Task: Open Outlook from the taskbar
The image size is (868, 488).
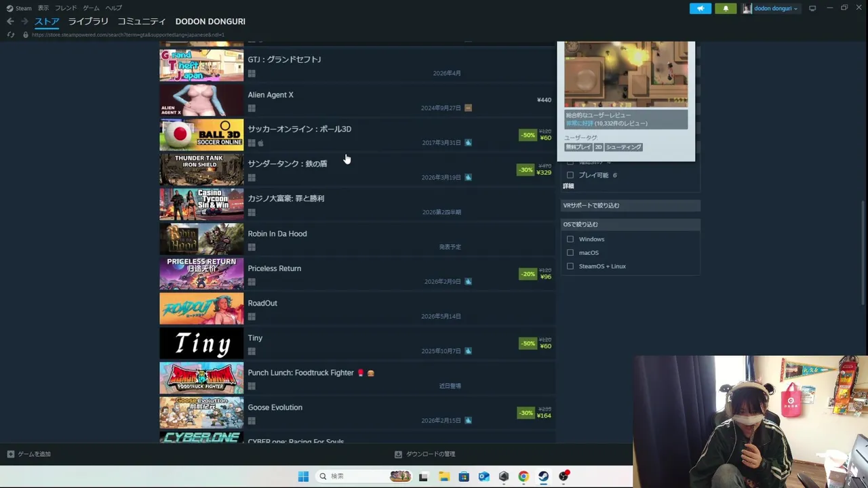Action: coord(484,476)
